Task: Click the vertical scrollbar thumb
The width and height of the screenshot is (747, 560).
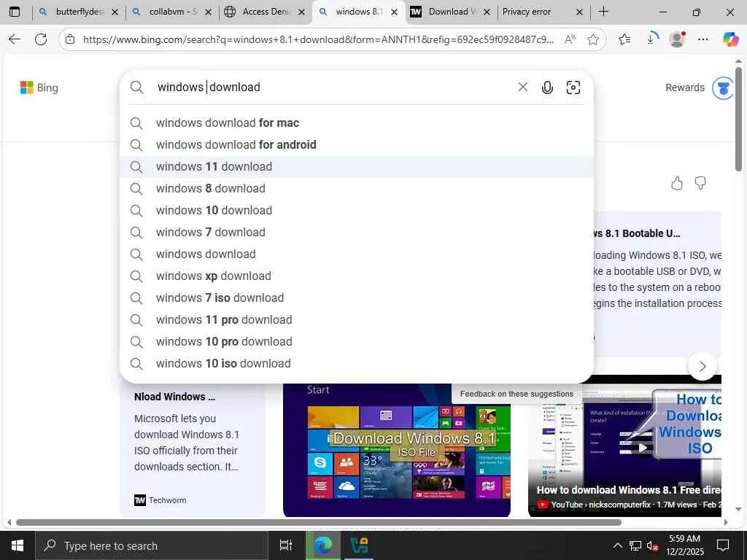Action: tap(738, 119)
